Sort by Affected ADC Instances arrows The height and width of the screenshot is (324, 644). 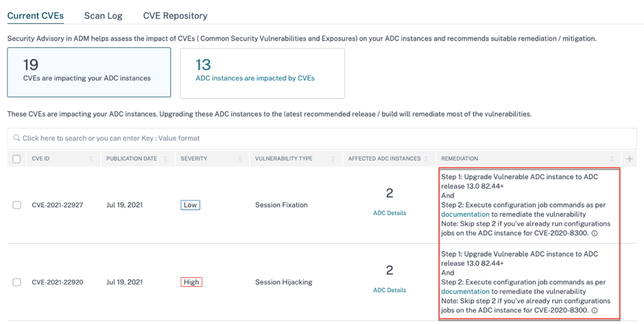426,159
